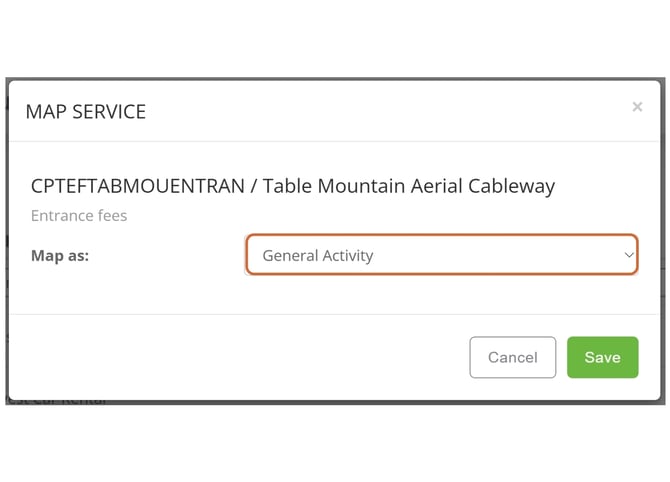Viewport: 670px width, 482px height.
Task: Click the 'MAP SERVICE' dialog title
Action: pos(86,112)
